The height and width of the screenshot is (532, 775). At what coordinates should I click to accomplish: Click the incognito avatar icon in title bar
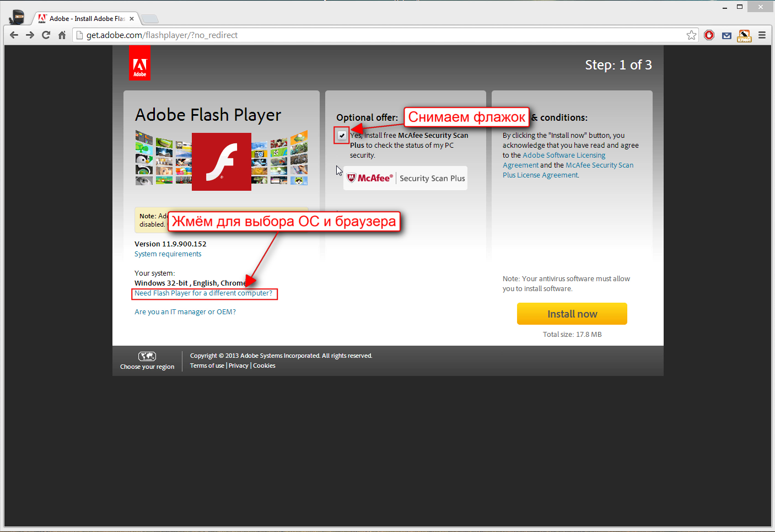click(17, 17)
